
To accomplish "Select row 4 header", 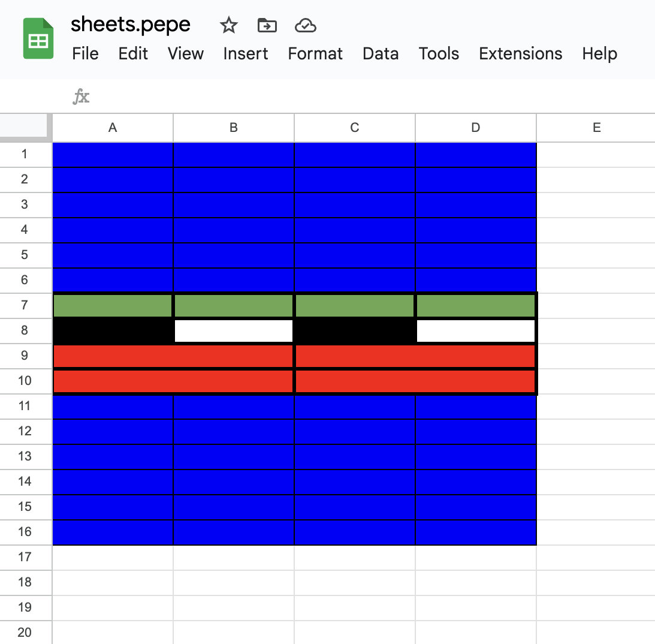I will (26, 230).
